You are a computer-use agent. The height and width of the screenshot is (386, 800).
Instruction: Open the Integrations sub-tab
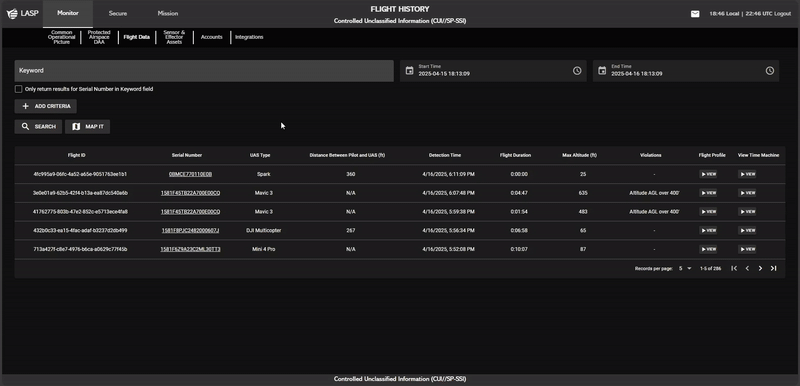point(249,37)
